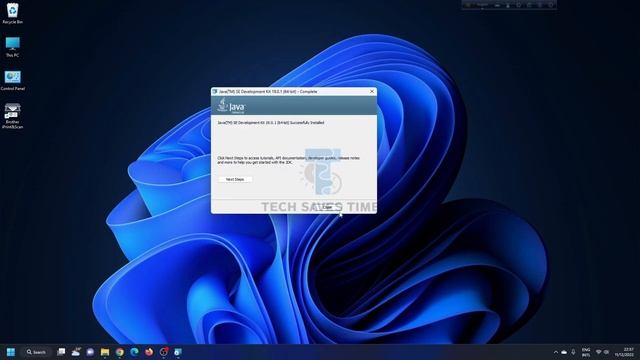Open the OneDrive cloud tray icon
This screenshot has width=640, height=360.
click(564, 352)
